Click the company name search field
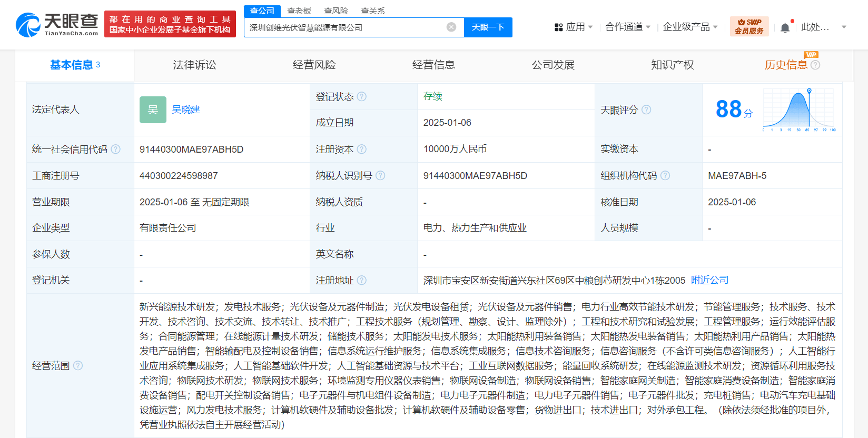The image size is (868, 438). click(345, 27)
